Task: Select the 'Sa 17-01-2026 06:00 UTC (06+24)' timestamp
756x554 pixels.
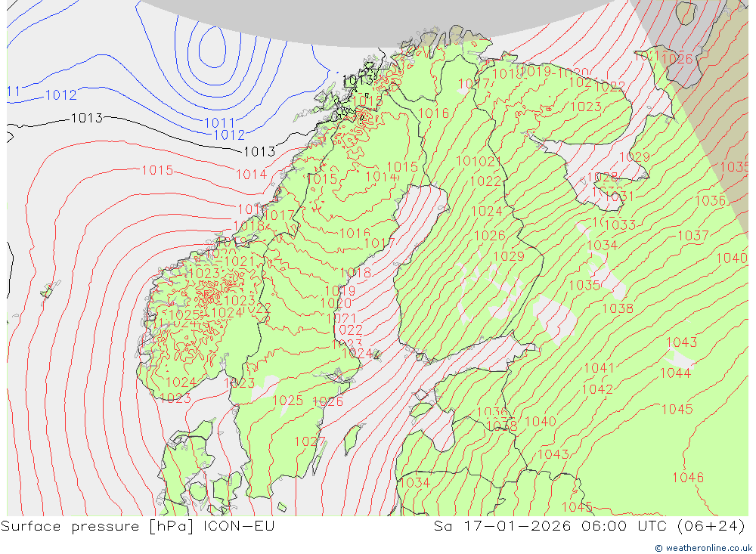Action: [590, 525]
